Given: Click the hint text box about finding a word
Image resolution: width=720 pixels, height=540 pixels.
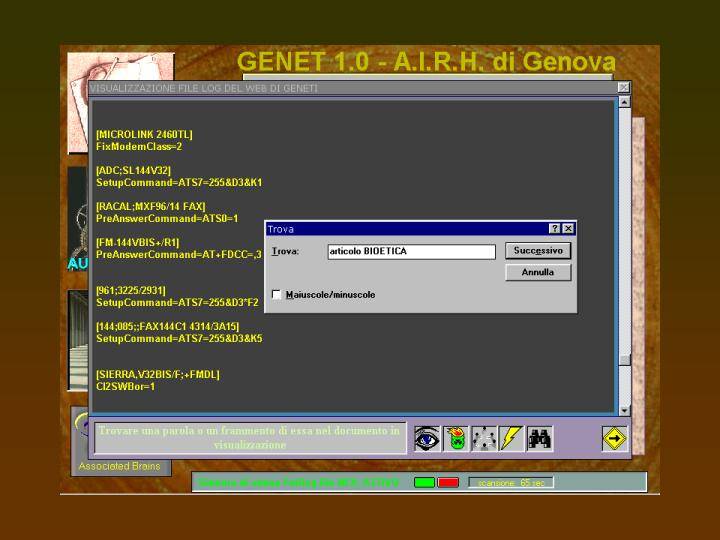Looking at the screenshot, I should click(x=250, y=438).
